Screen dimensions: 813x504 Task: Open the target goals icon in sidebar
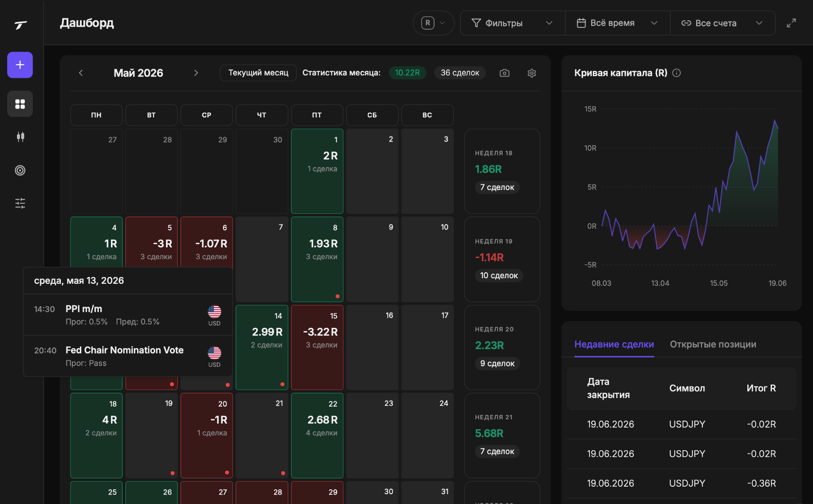point(20,170)
